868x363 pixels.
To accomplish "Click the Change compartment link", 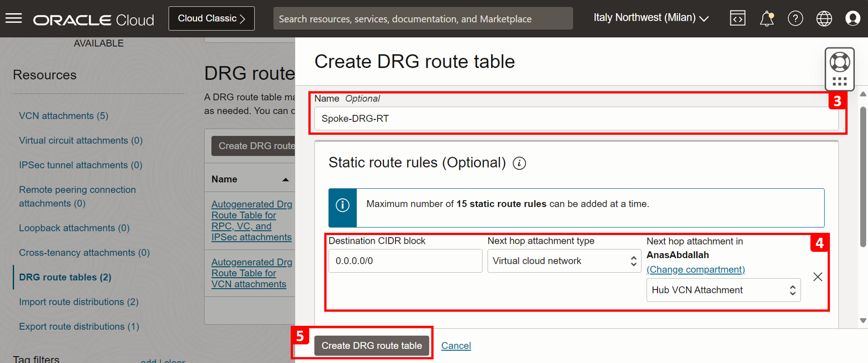I will [x=696, y=270].
